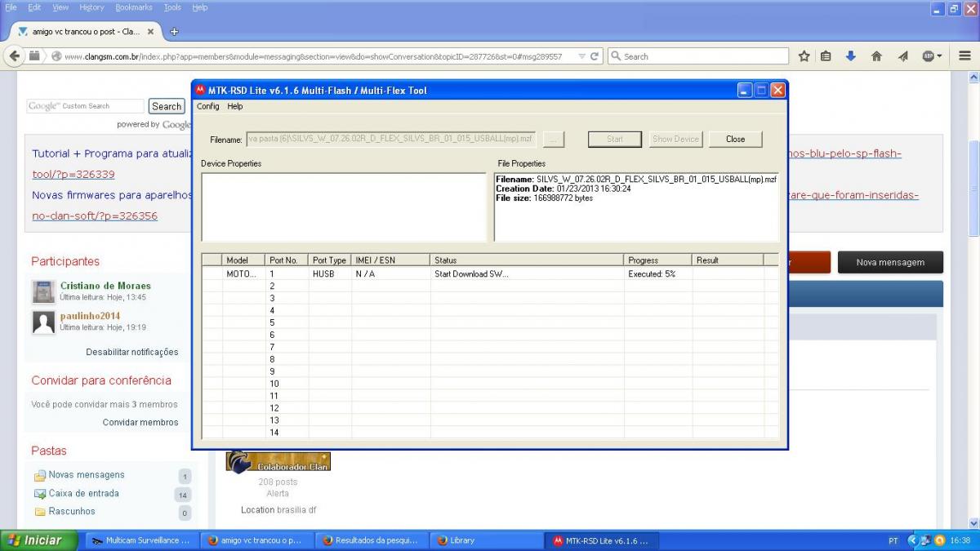This screenshot has width=980, height=551.
Task: Click the IMEI / ESN column header
Action: (390, 260)
